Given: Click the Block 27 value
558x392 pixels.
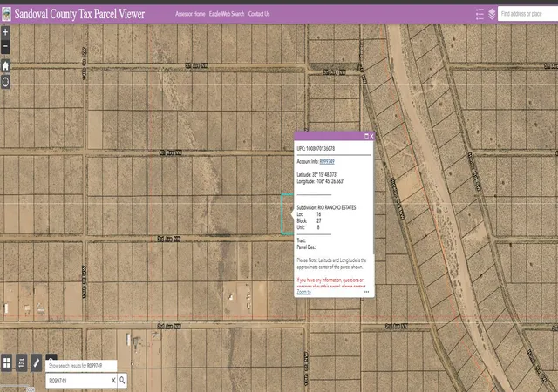Looking at the screenshot, I should pyautogui.click(x=319, y=220).
